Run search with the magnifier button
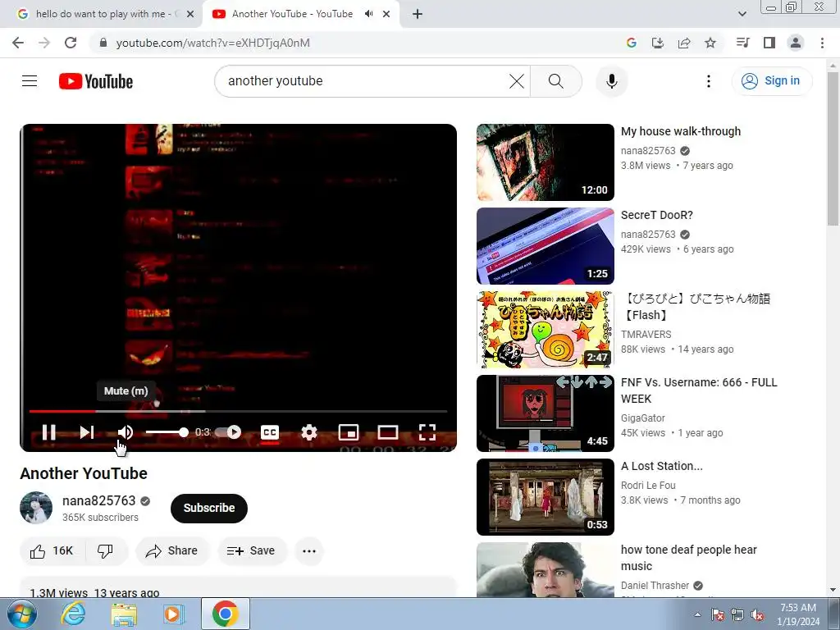The width and height of the screenshot is (840, 630). 556,81
